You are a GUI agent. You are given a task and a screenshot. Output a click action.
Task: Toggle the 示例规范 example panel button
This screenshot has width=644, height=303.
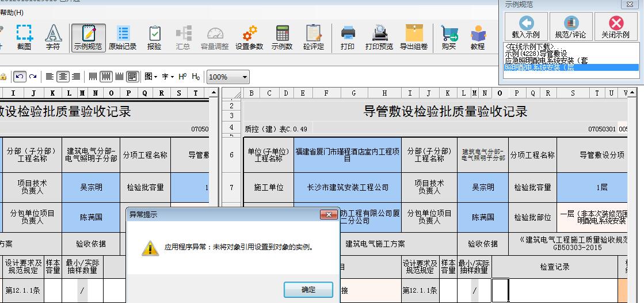88,37
